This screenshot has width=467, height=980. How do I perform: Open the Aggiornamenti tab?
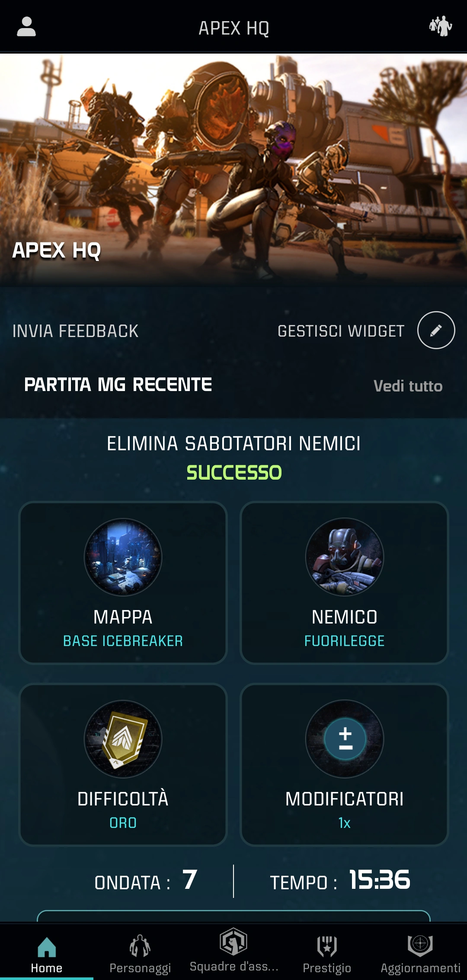click(420, 954)
